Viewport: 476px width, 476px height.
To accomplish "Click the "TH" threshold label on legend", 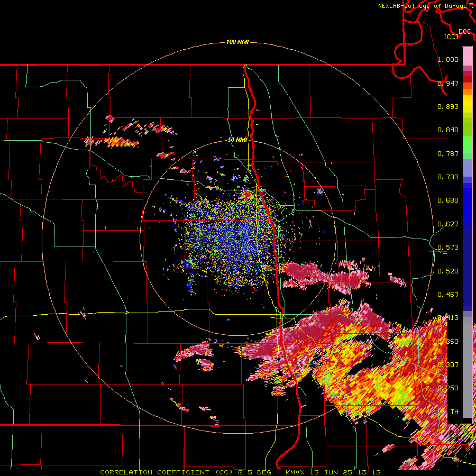I will point(454,412).
